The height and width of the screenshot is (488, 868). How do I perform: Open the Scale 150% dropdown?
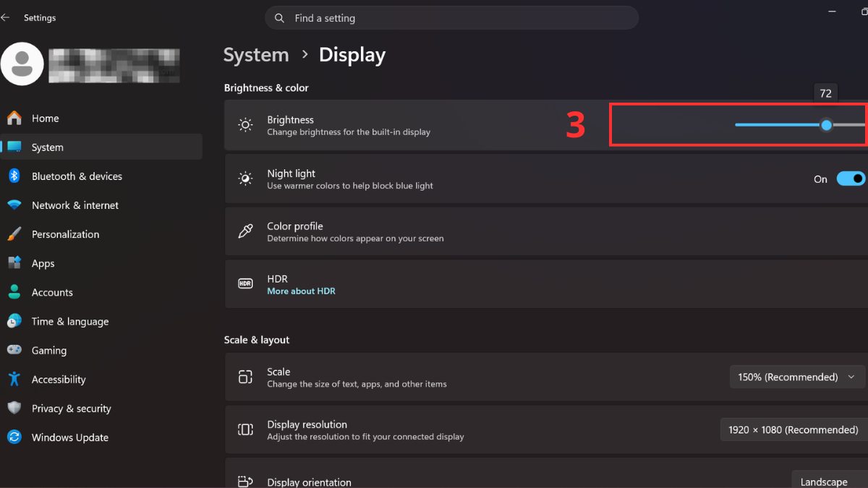pyautogui.click(x=798, y=377)
